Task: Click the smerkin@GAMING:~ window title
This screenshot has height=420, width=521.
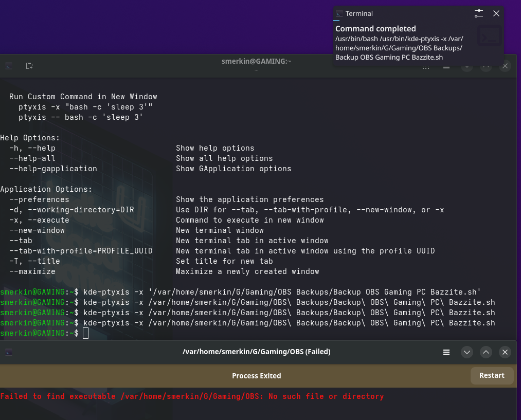Action: 256,61
